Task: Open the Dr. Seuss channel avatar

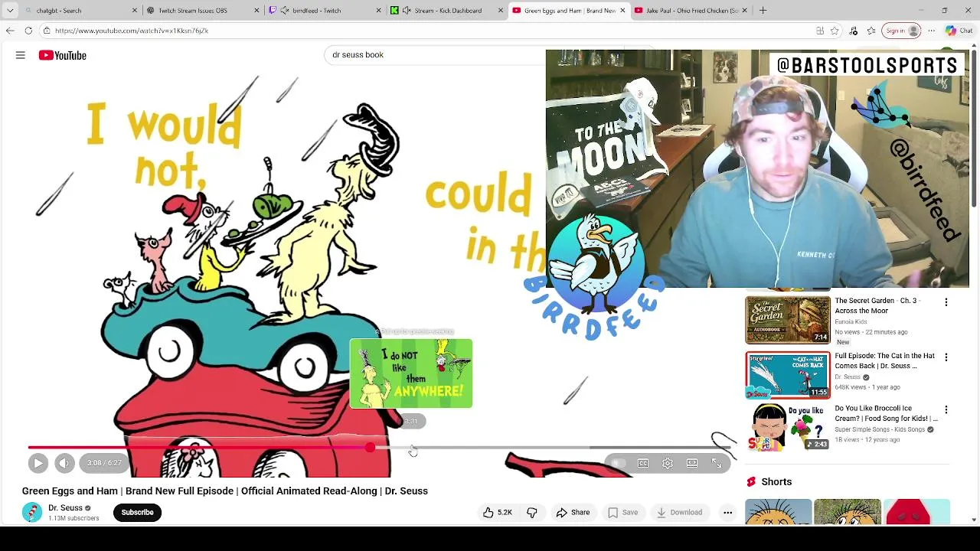Action: (x=32, y=513)
